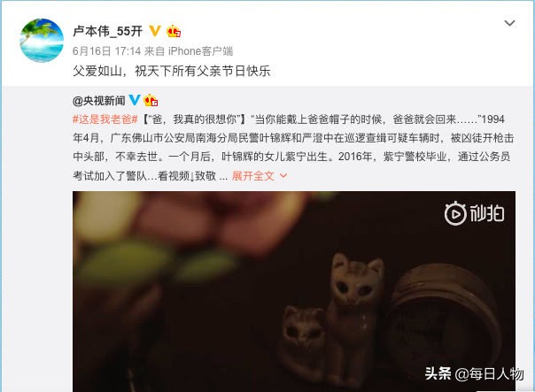Click the crown level badge next to 央视新闻
Viewport: 535px width, 392px height.
pyautogui.click(x=151, y=100)
